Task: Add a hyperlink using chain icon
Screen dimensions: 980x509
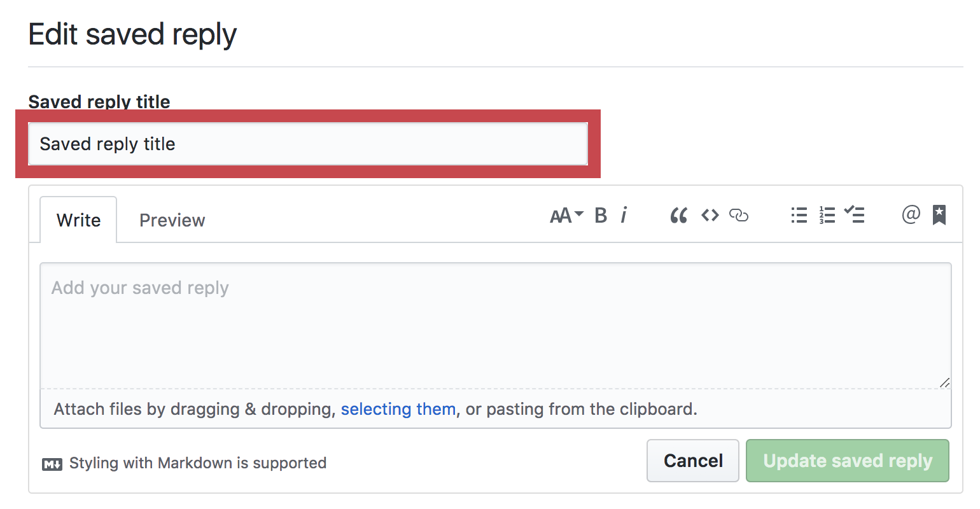Action: [x=738, y=216]
